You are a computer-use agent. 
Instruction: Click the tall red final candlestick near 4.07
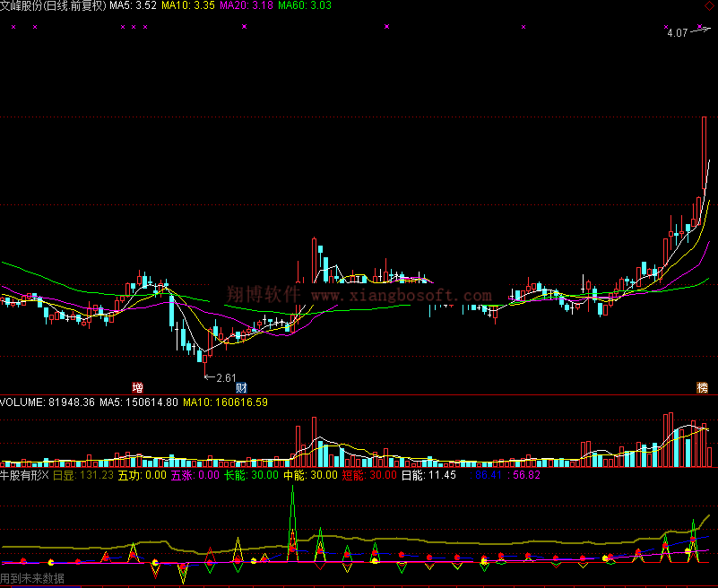pos(705,153)
